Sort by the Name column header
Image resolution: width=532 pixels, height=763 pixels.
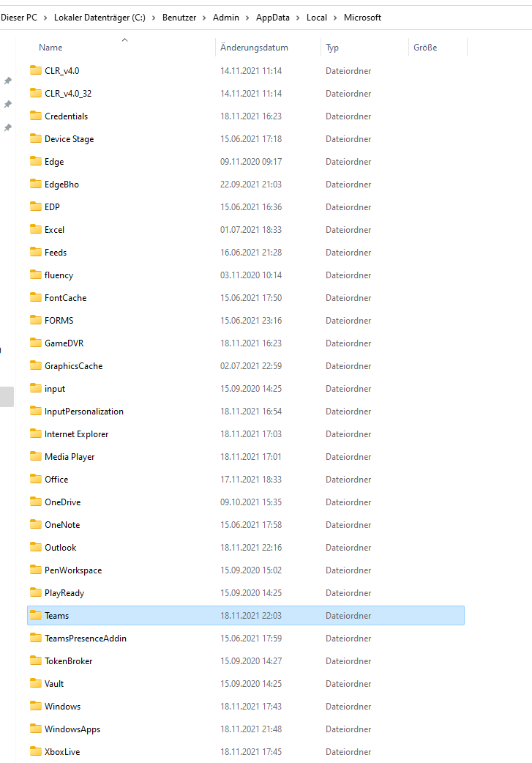click(x=50, y=48)
